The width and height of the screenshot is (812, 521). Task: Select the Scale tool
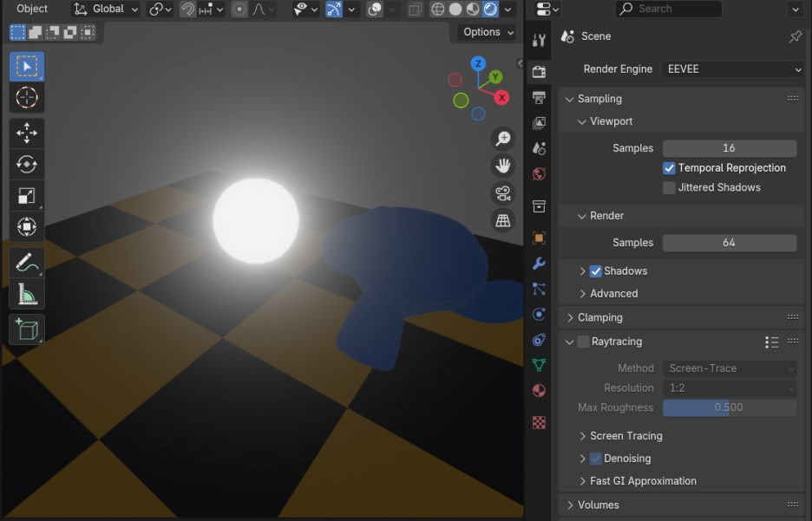point(26,196)
